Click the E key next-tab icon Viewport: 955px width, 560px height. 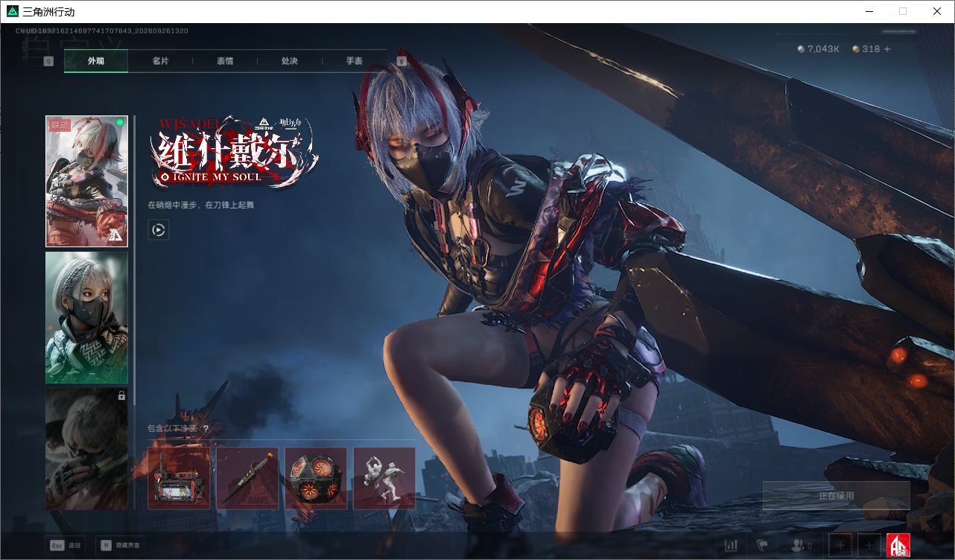tap(402, 61)
